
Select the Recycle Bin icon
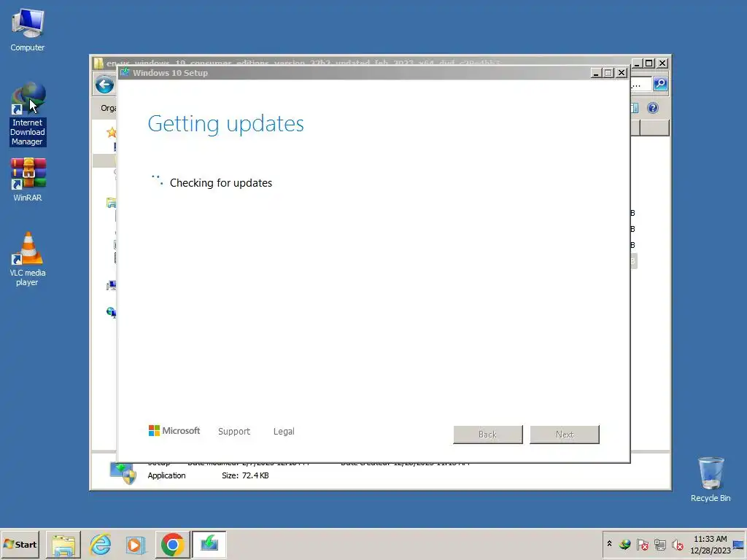coord(711,479)
